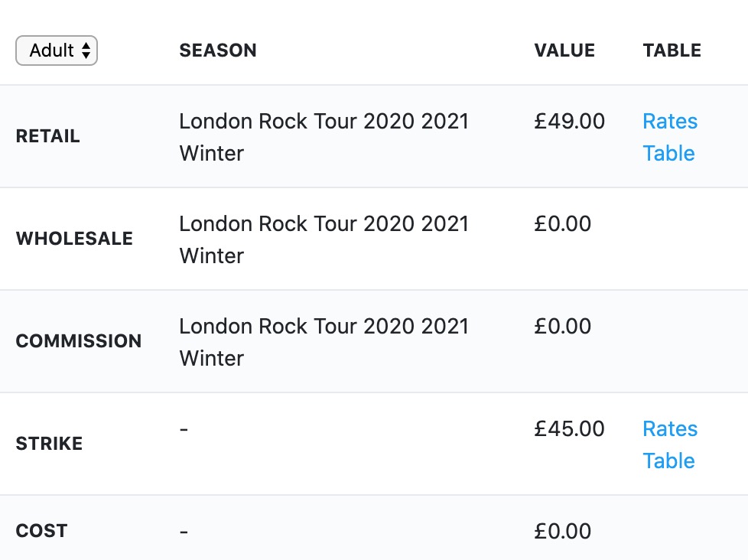Click the wholesale £0.00 value
748x560 pixels.
point(563,223)
